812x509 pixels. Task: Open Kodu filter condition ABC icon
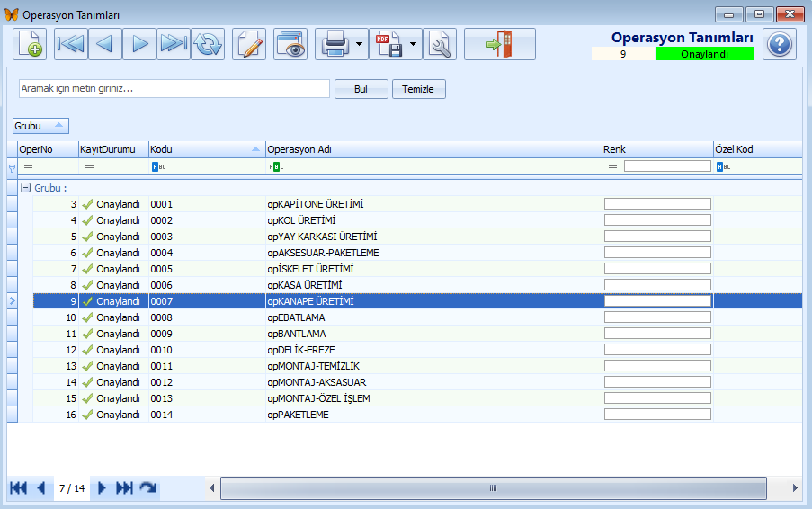coord(159,166)
